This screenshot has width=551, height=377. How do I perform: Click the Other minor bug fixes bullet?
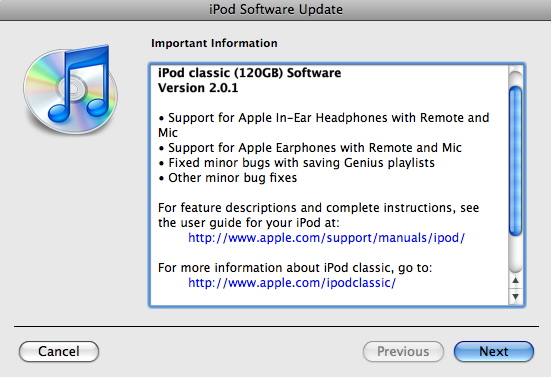pyautogui.click(x=227, y=178)
